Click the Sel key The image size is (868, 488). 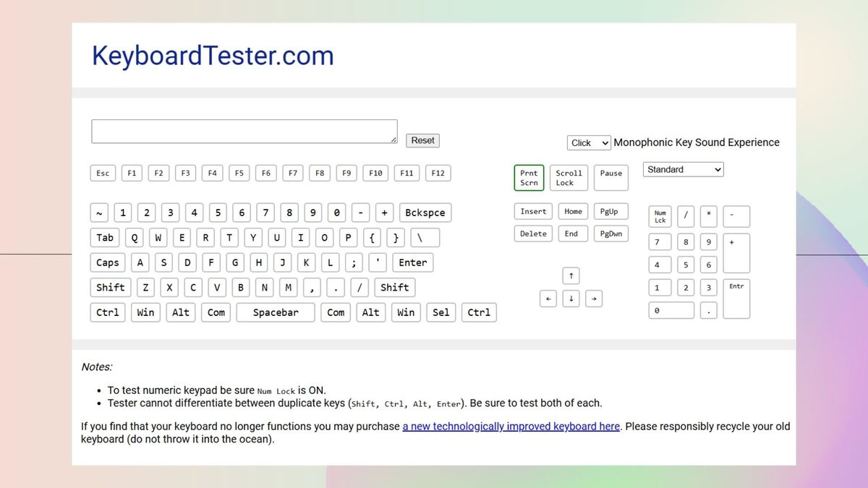(x=441, y=312)
